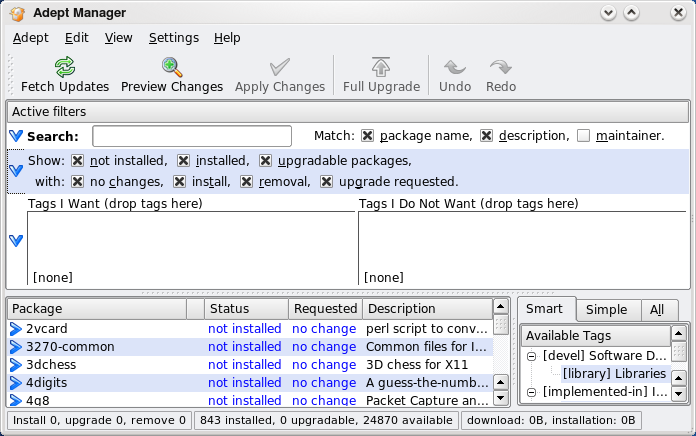The image size is (696, 436).
Task: Toggle the no changes checkbox
Action: [77, 182]
